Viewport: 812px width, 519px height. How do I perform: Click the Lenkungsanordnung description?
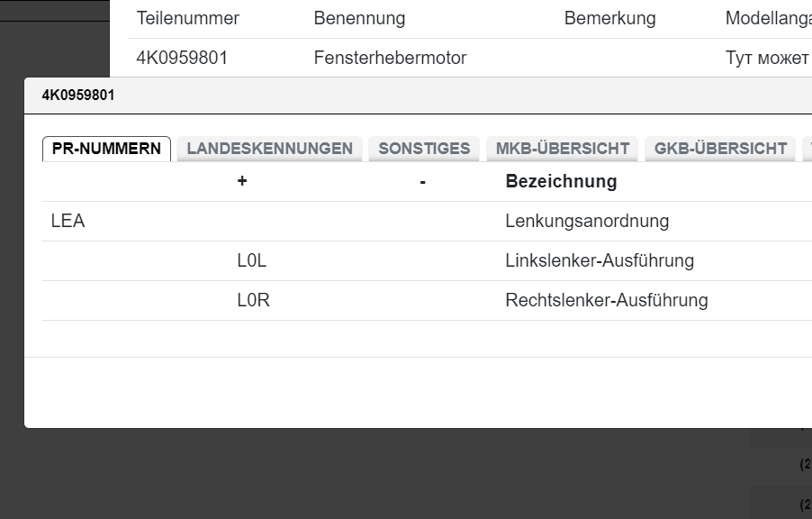(x=587, y=221)
